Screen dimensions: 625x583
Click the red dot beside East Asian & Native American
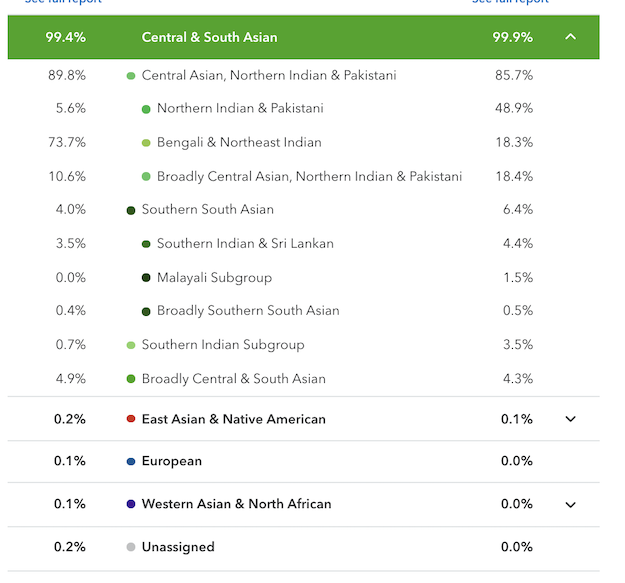click(131, 419)
